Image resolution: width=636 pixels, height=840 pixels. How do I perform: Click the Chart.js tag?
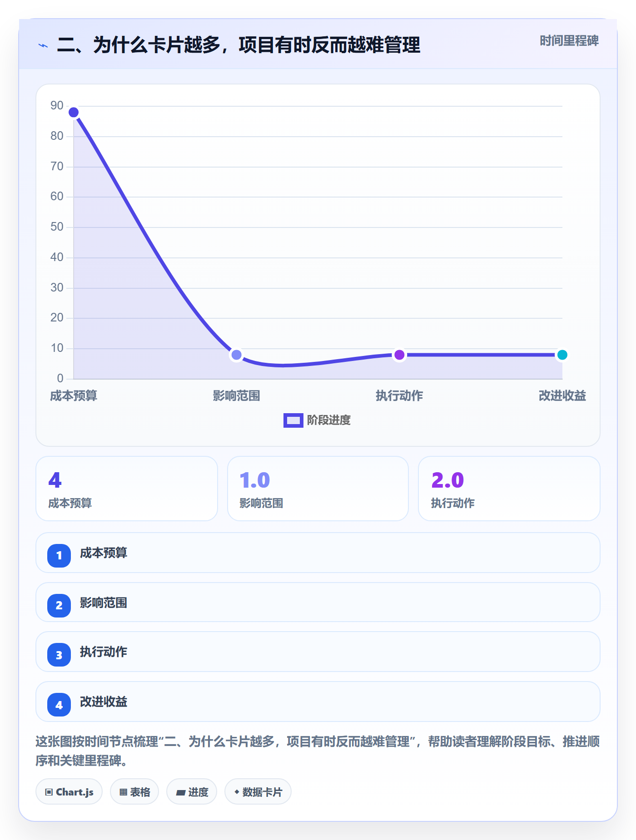click(x=69, y=791)
